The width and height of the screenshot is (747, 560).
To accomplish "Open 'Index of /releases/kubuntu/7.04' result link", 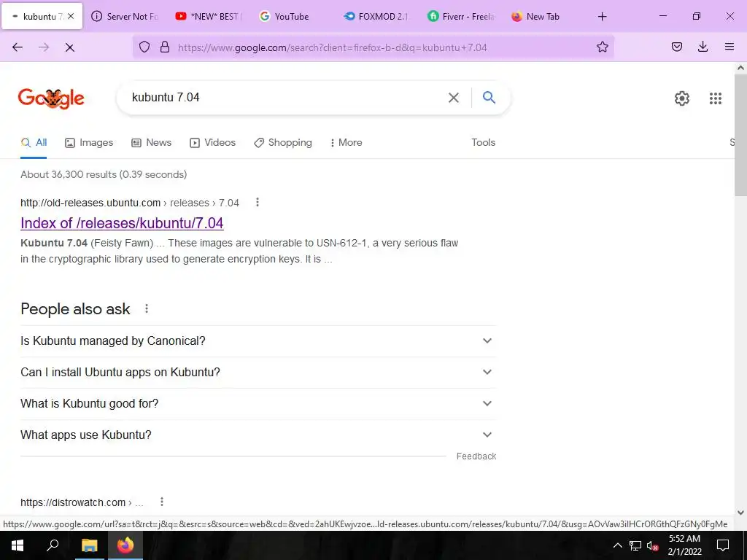I will 122,223.
